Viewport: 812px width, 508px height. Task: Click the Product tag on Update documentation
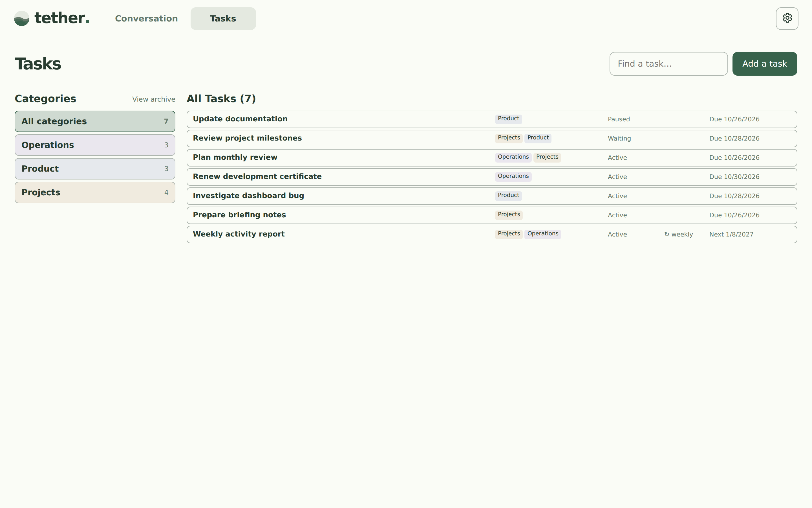pyautogui.click(x=508, y=119)
